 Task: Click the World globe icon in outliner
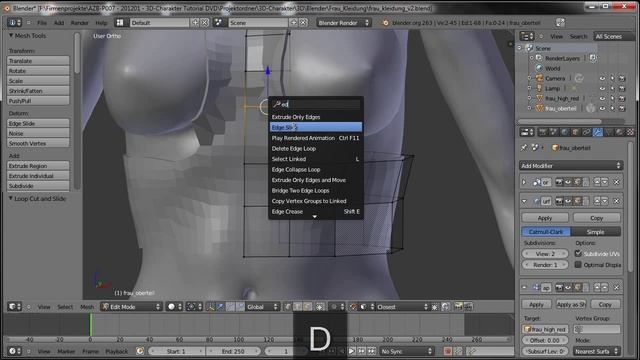540,68
